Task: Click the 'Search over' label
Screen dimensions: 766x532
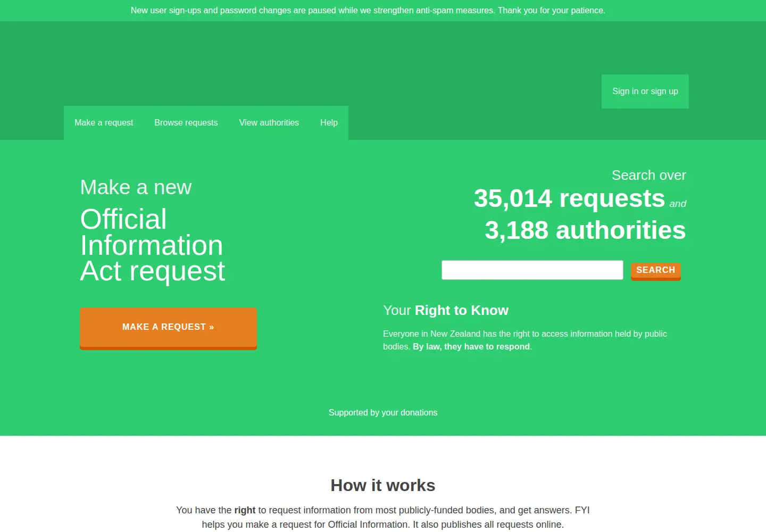Action: point(649,176)
